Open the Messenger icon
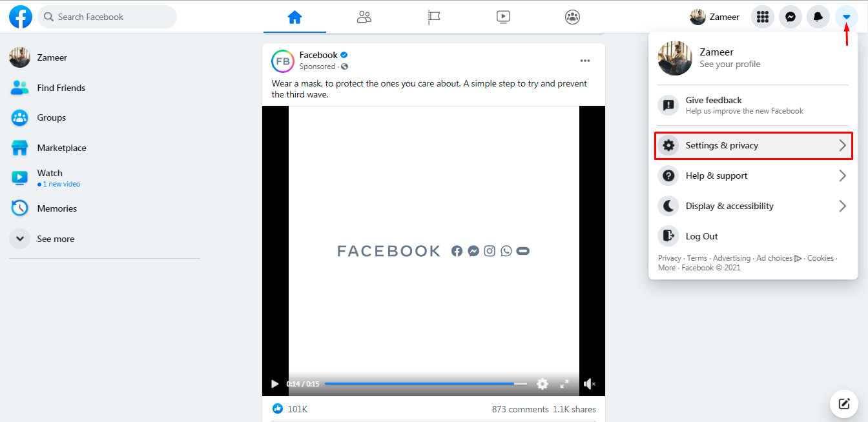Image resolution: width=868 pixels, height=422 pixels. (x=790, y=17)
